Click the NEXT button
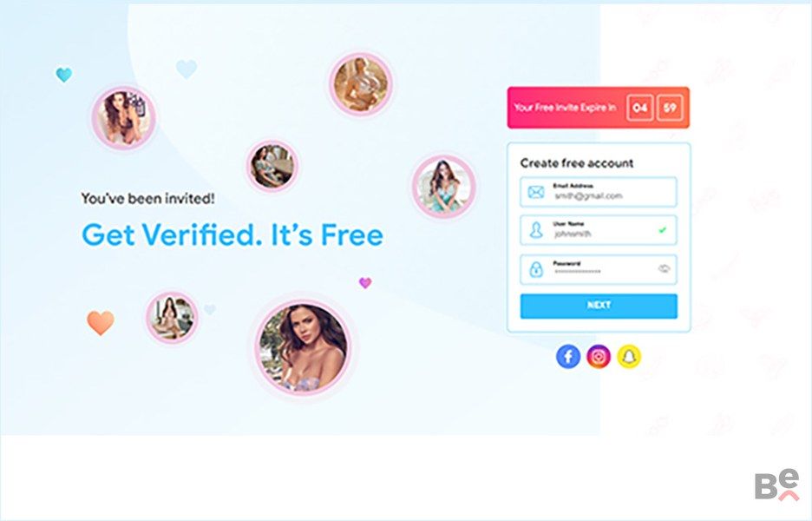 [x=599, y=306]
